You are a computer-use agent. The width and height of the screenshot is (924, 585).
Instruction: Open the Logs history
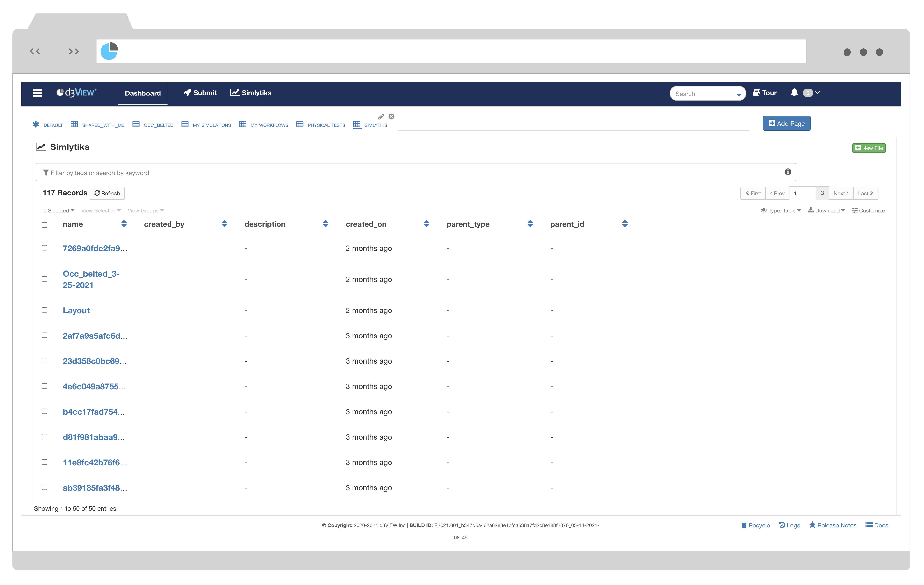(x=789, y=525)
